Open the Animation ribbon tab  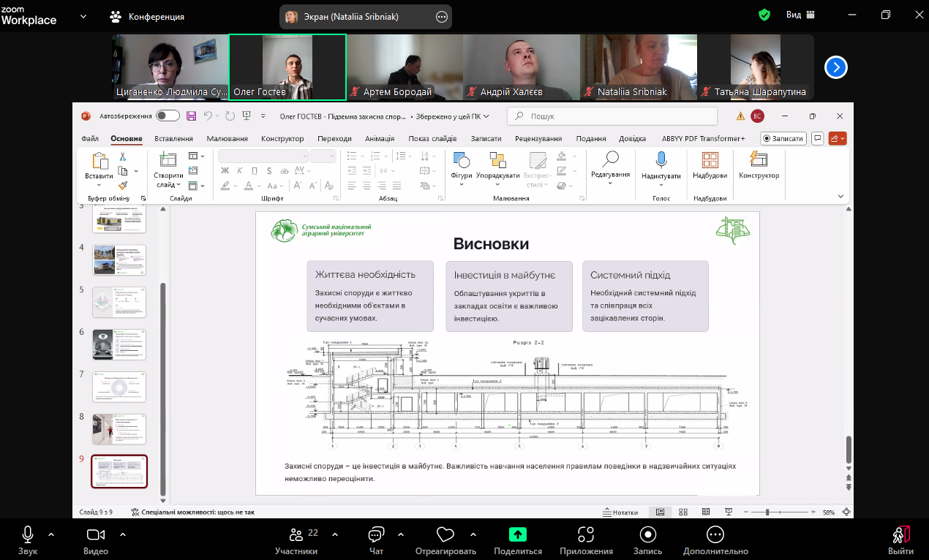pos(380,138)
